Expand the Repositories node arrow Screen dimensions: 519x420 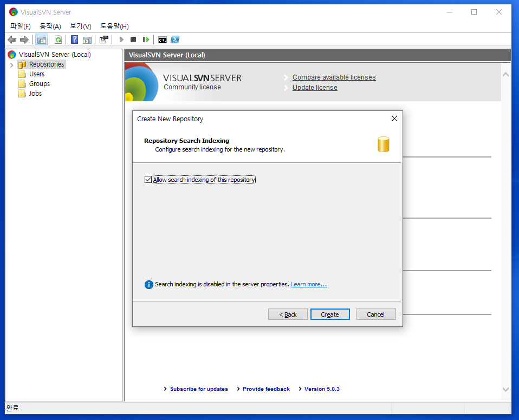click(12, 65)
